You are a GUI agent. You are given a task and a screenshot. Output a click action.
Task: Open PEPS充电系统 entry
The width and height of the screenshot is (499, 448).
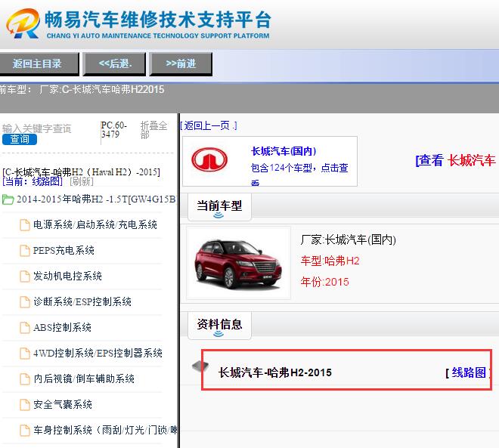coord(64,251)
